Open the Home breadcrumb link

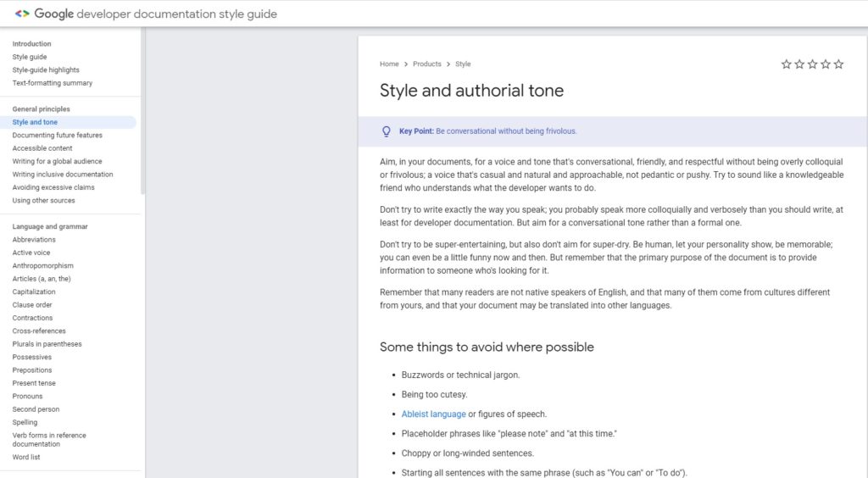[389, 64]
